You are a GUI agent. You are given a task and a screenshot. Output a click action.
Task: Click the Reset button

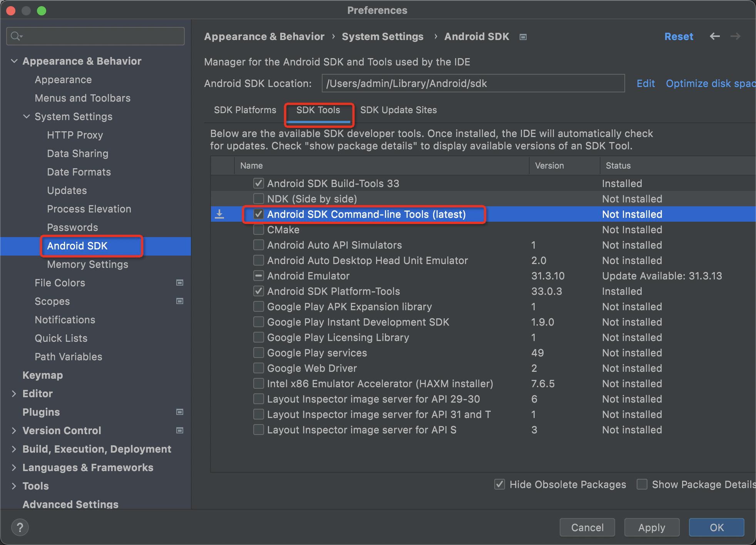click(678, 37)
